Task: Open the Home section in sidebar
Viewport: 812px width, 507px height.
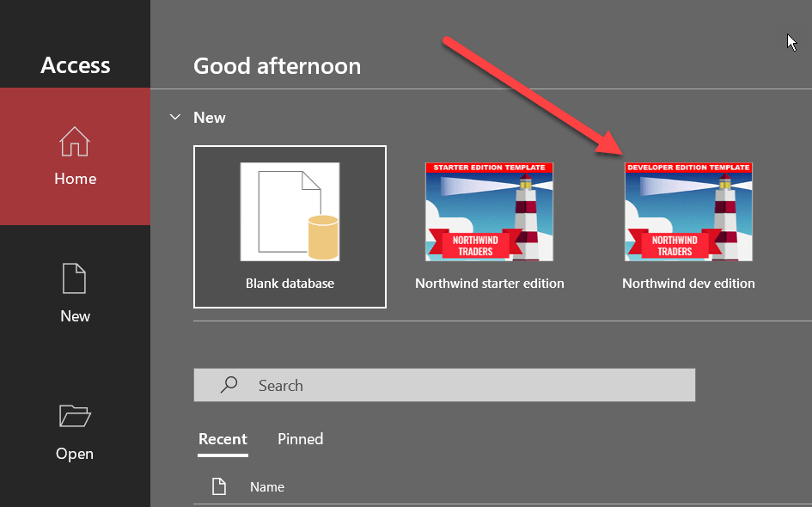Action: 75,156
